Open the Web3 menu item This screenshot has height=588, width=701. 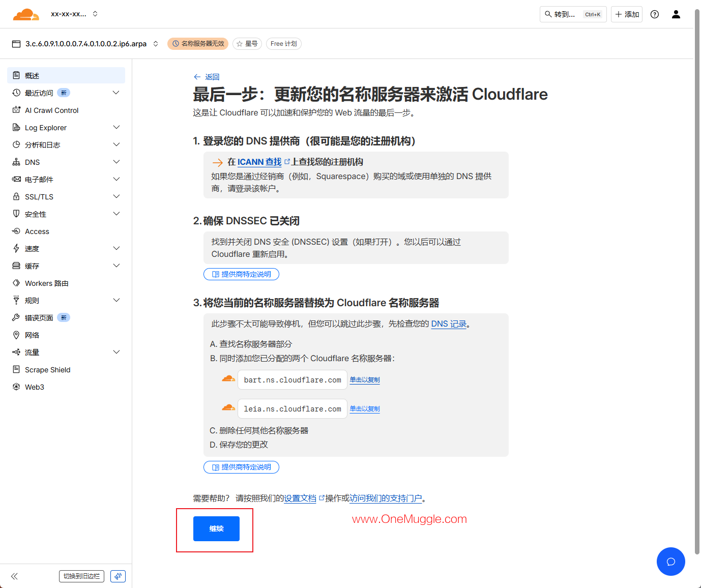(x=66, y=387)
